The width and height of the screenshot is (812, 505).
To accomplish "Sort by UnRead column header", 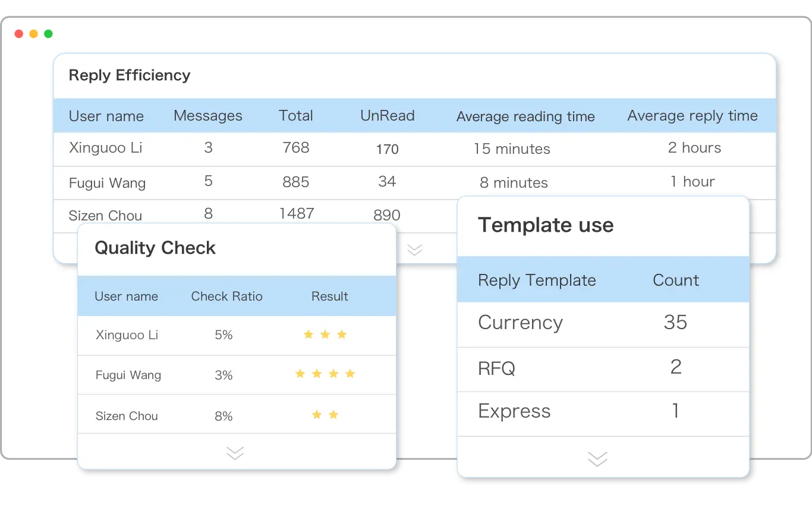I will (387, 116).
